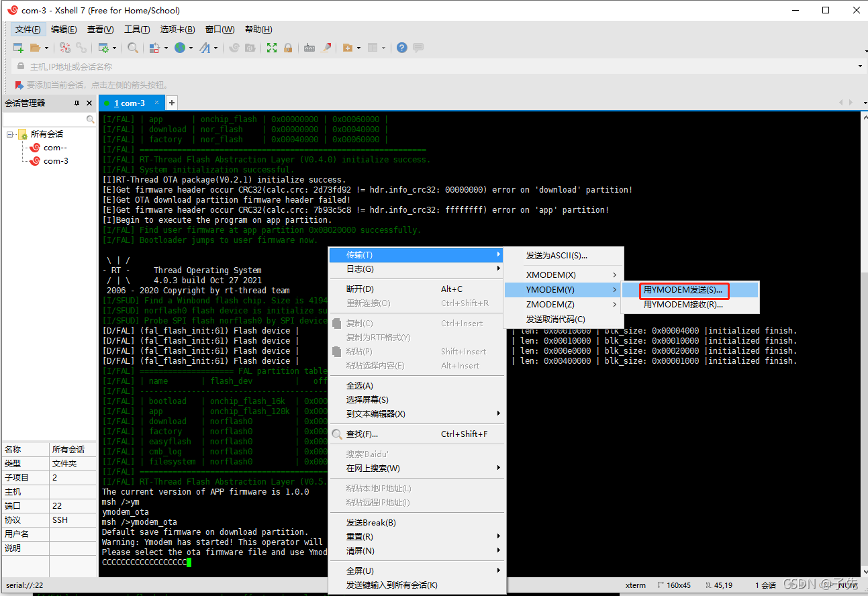Select 用YMODEM发送(S)... menu entry

tap(690, 290)
